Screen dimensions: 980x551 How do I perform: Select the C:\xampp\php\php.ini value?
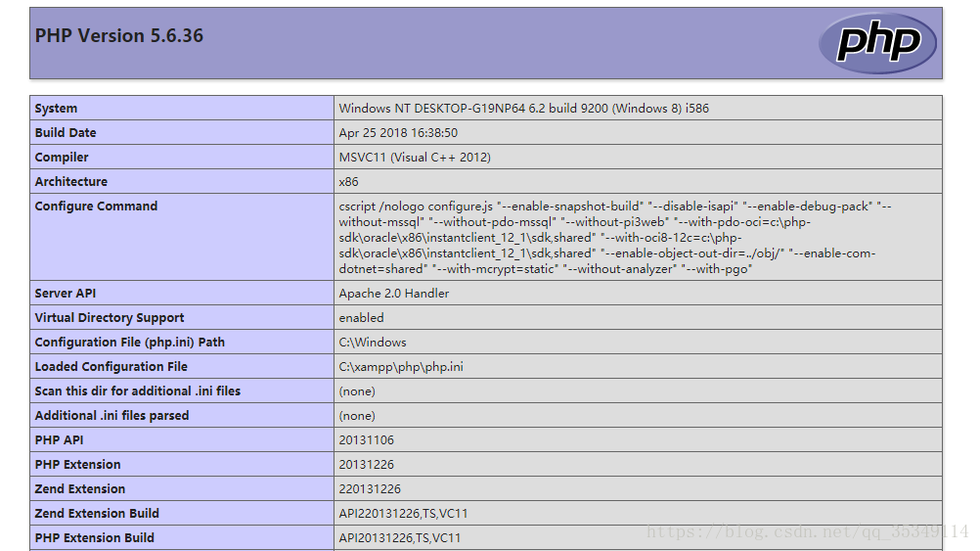pyautogui.click(x=401, y=366)
